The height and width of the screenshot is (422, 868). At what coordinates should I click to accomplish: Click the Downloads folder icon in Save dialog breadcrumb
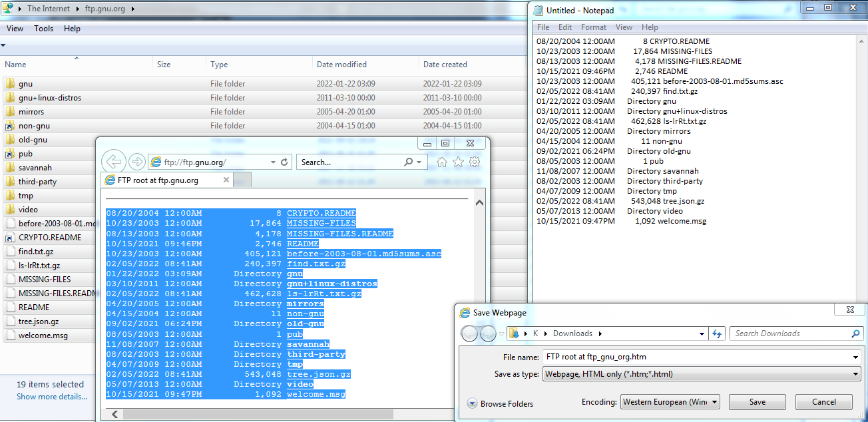pos(515,333)
